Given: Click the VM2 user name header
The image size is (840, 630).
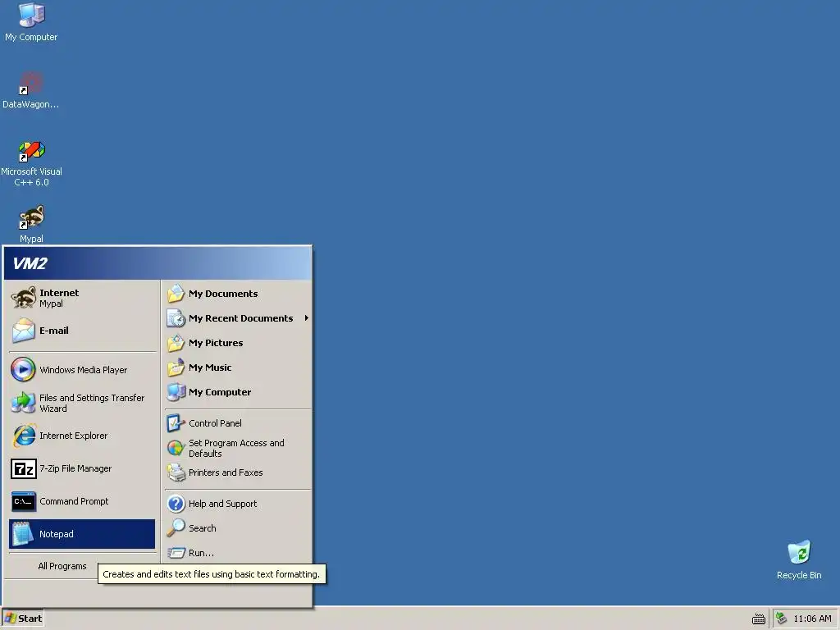Looking at the screenshot, I should (x=30, y=263).
